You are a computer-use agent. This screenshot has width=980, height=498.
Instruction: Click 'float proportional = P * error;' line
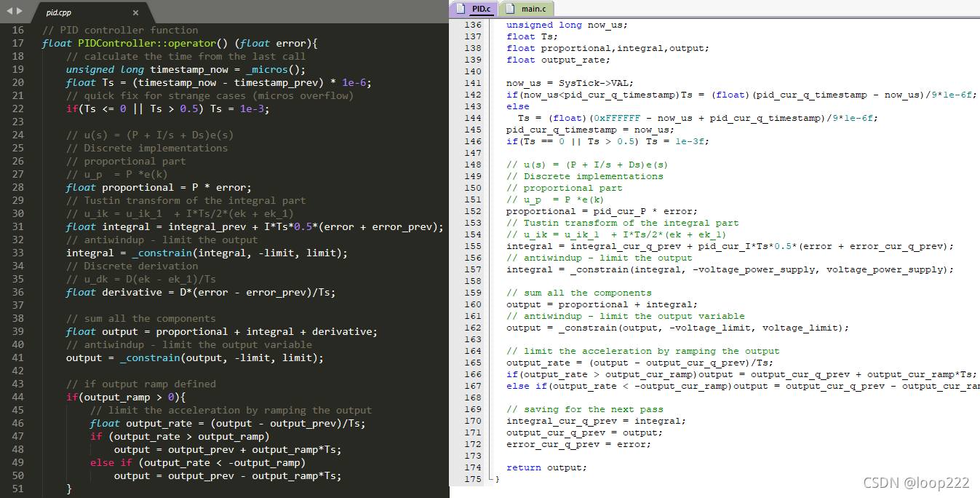(x=159, y=187)
